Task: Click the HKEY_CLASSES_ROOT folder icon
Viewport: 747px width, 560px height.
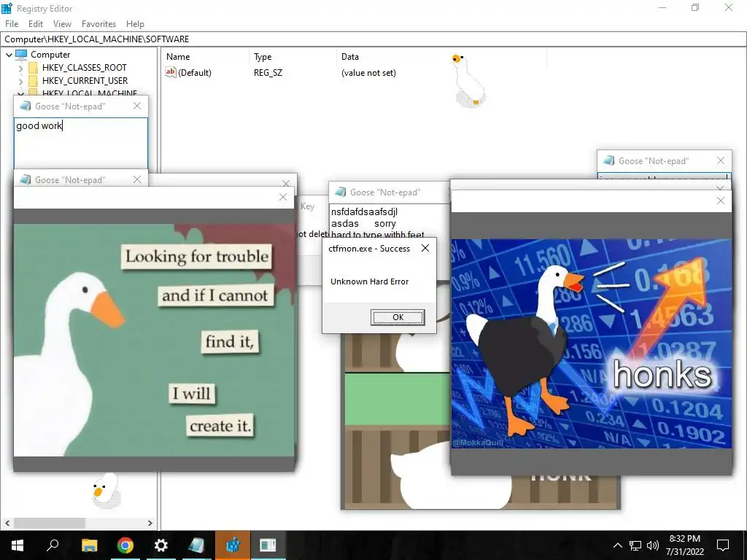Action: coord(33,68)
